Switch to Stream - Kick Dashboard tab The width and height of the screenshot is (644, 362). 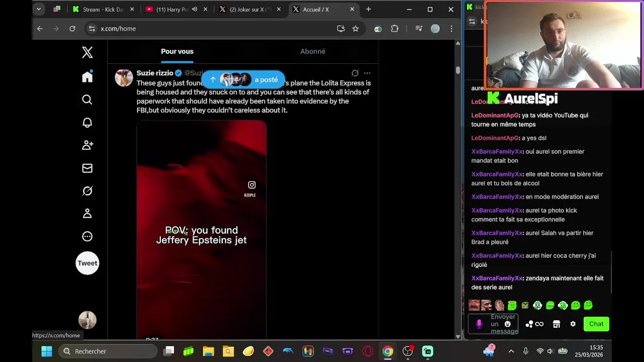click(103, 9)
